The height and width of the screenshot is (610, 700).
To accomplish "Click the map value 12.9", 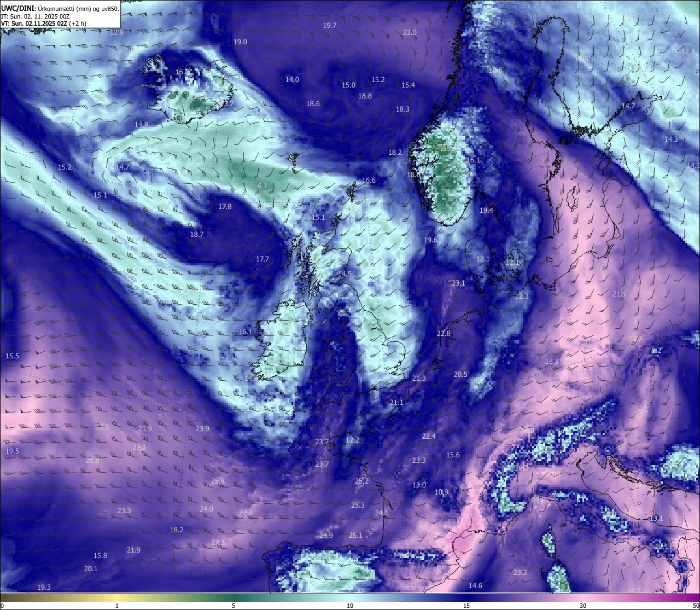I will click(116, 33).
